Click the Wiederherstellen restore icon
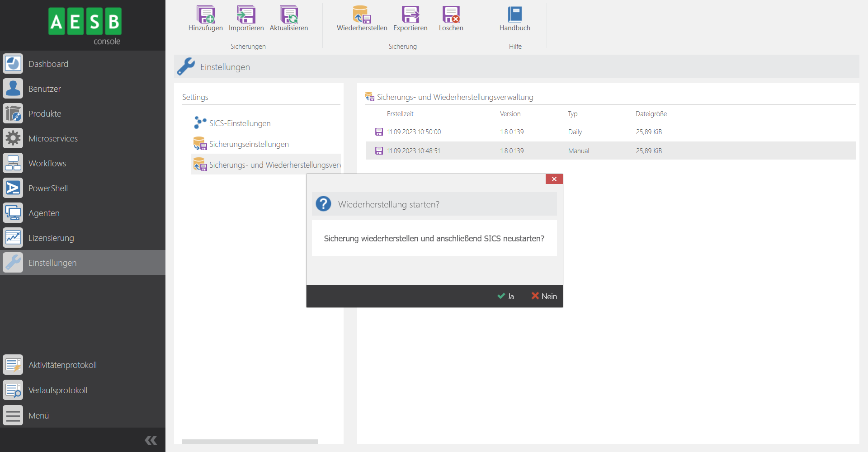The width and height of the screenshot is (868, 452). [x=362, y=15]
